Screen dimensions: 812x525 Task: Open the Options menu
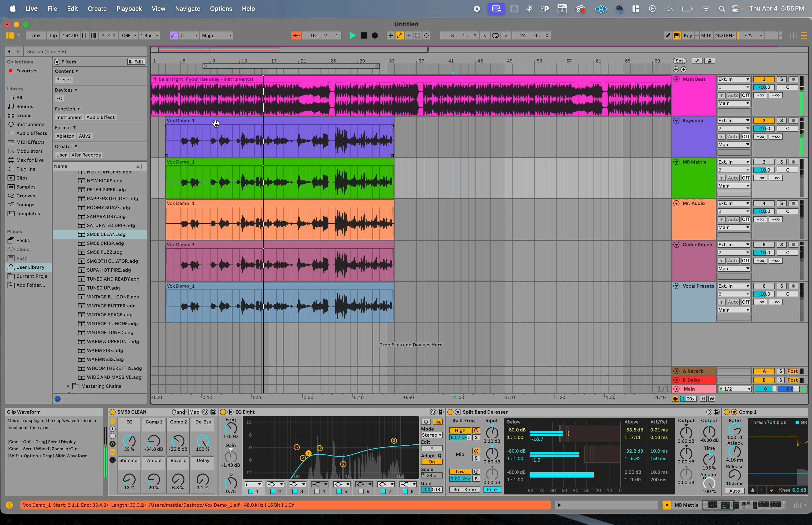pyautogui.click(x=221, y=9)
